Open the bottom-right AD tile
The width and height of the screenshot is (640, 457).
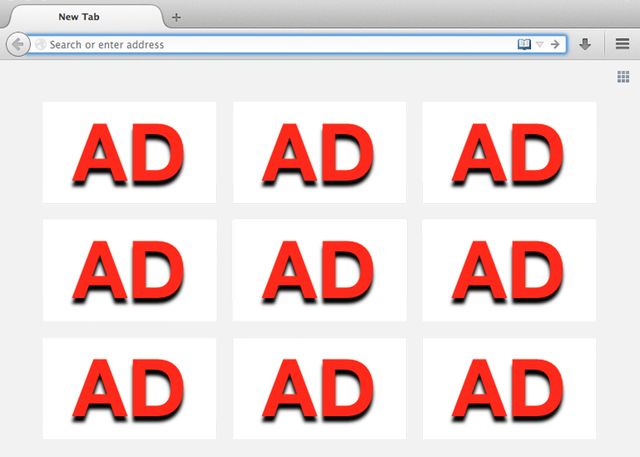[x=509, y=388]
